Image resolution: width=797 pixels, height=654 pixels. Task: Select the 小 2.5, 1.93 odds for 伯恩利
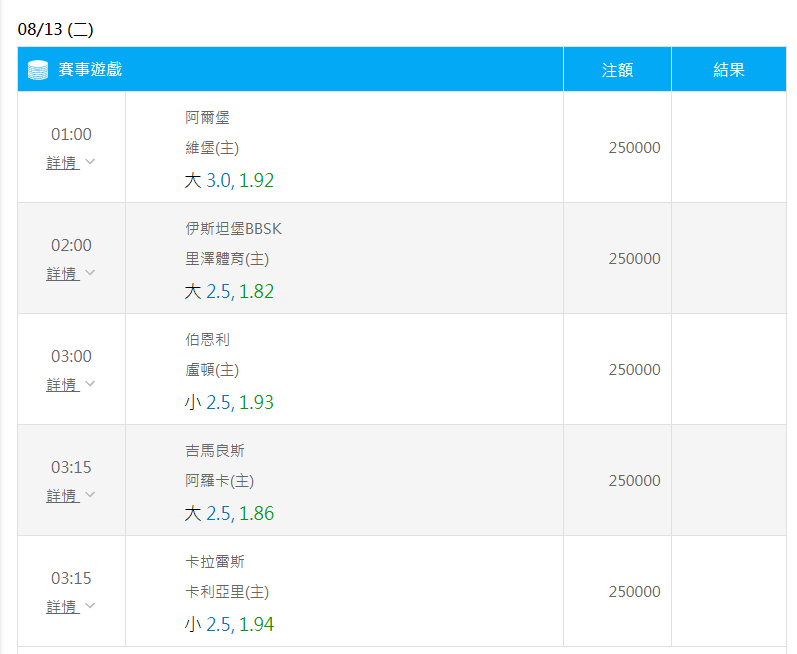(229, 402)
